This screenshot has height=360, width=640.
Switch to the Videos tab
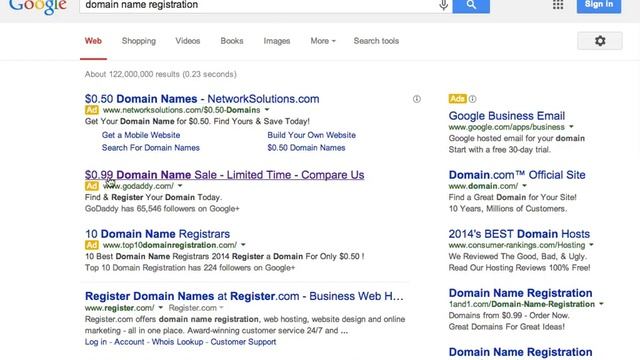point(188,41)
